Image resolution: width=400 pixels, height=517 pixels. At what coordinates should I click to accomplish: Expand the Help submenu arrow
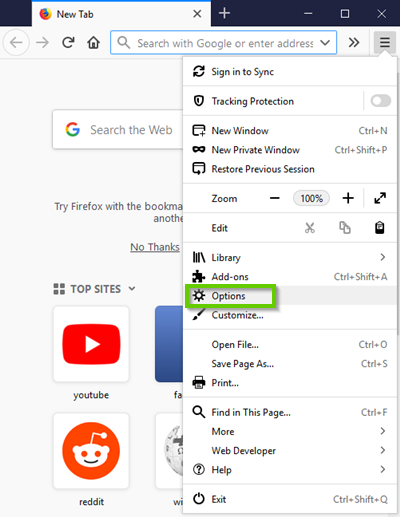pyautogui.click(x=383, y=469)
